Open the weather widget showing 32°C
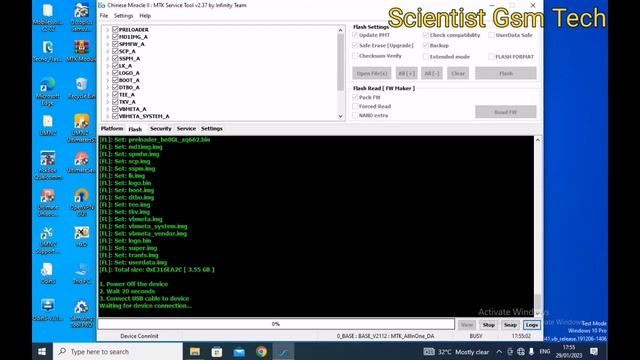 (x=456, y=351)
